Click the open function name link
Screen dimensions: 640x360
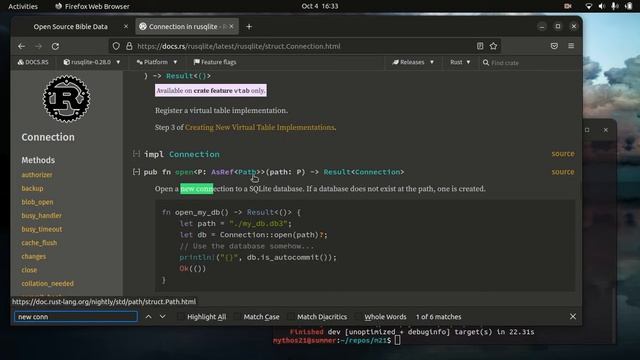[x=184, y=172]
